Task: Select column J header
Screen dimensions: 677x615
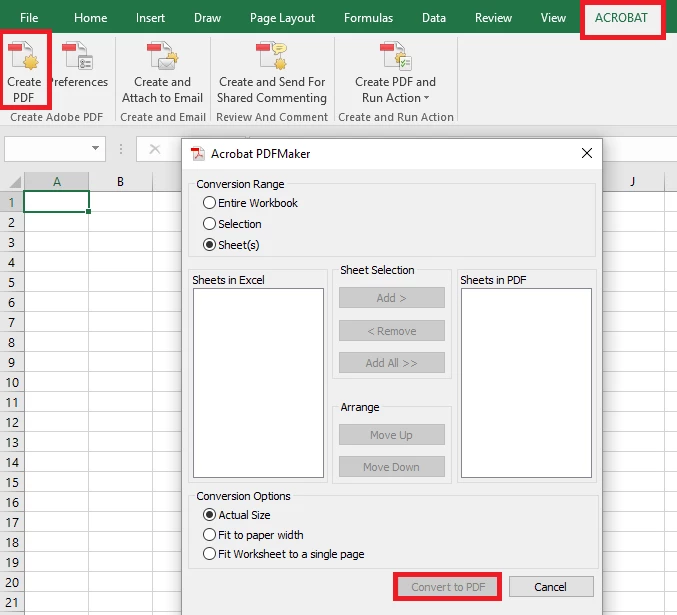Action: 633,182
